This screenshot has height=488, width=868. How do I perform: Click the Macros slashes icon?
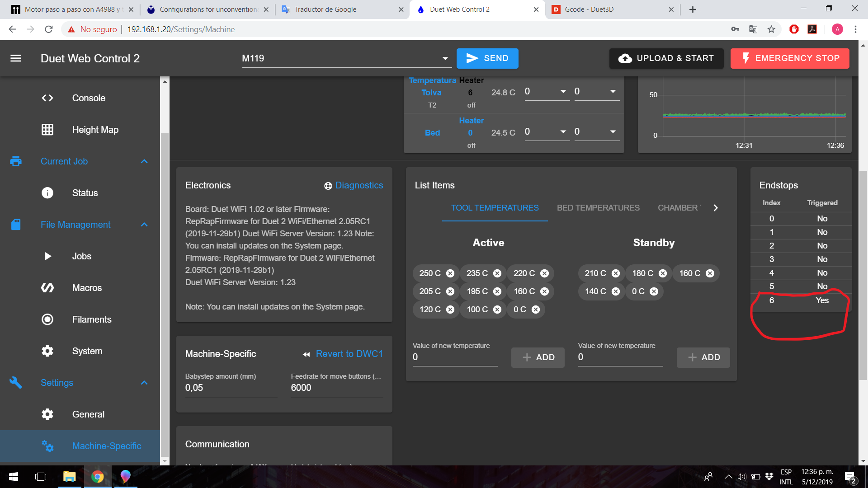click(47, 288)
